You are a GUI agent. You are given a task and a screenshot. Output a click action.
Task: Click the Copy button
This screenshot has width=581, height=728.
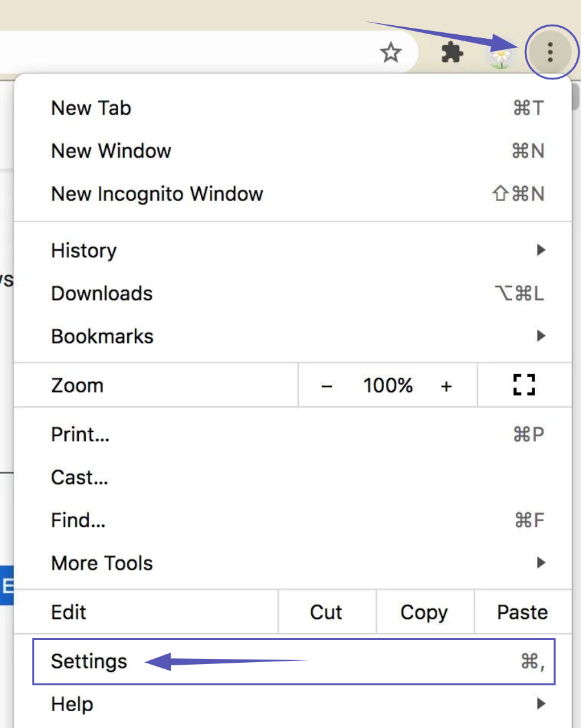point(423,612)
